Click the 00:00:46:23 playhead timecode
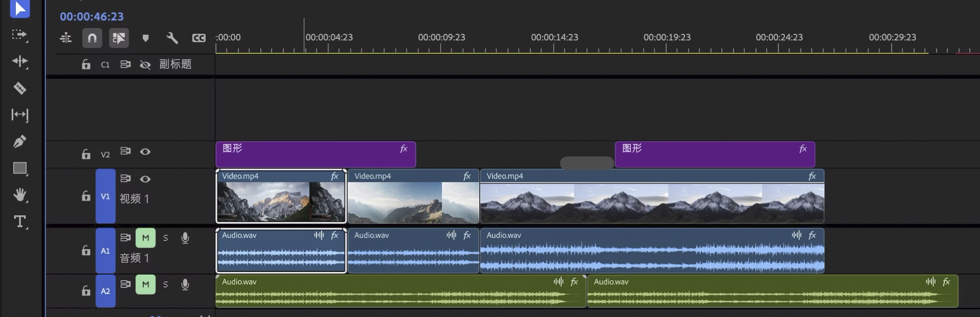Image resolution: width=980 pixels, height=317 pixels. (x=91, y=16)
